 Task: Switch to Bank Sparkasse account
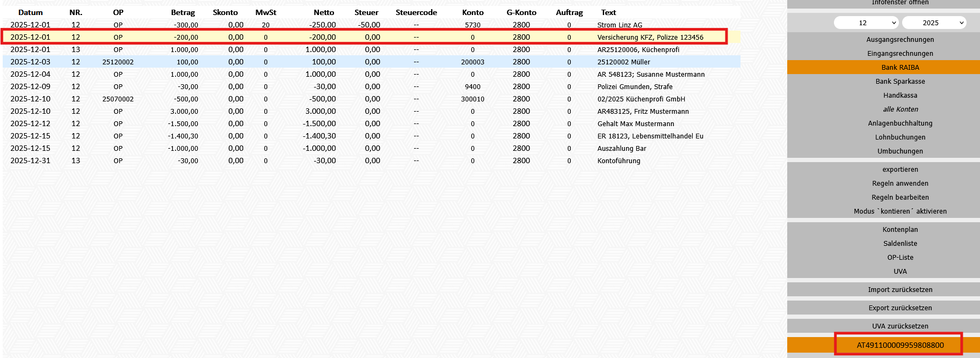coord(900,82)
